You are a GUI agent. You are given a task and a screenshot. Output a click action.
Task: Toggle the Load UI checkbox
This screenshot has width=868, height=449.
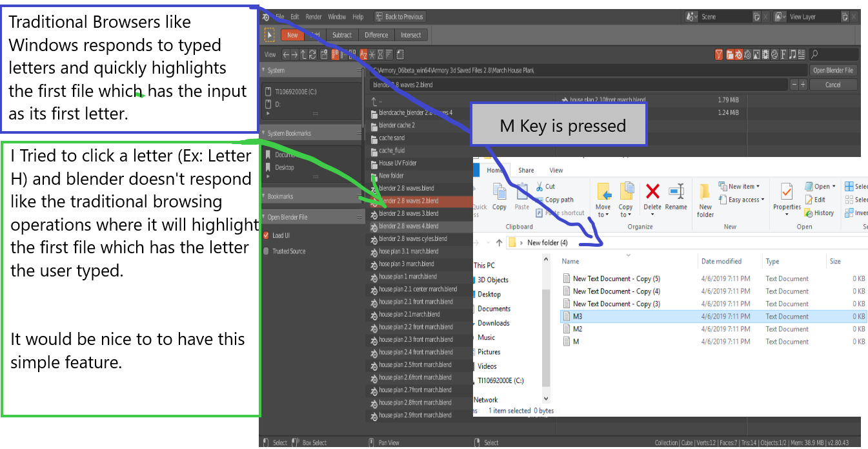(266, 236)
